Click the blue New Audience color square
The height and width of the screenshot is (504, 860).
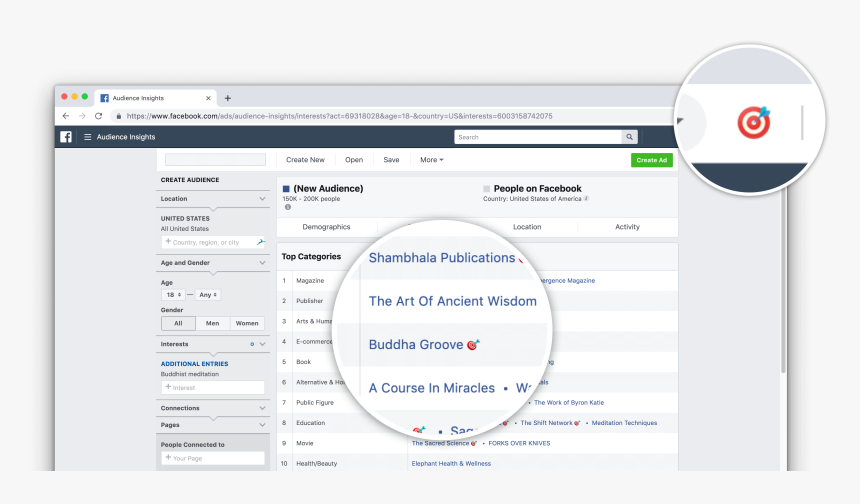click(286, 189)
